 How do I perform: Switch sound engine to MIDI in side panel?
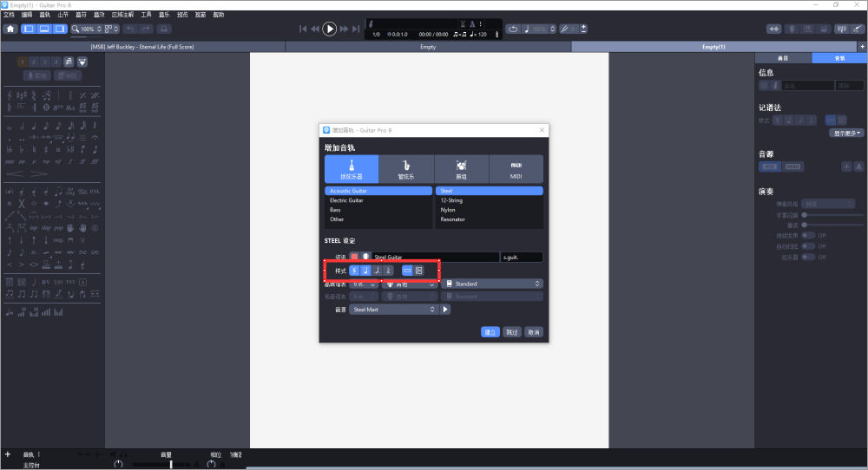coord(792,166)
